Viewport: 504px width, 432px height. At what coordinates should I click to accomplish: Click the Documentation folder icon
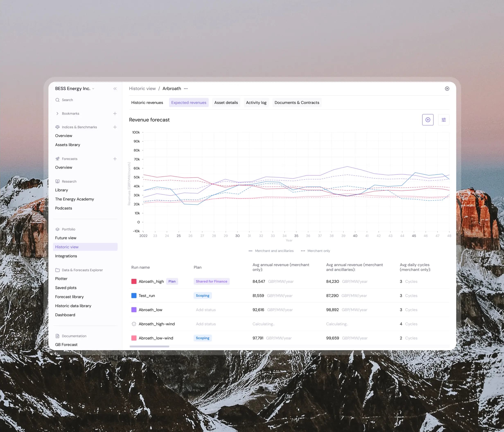58,336
